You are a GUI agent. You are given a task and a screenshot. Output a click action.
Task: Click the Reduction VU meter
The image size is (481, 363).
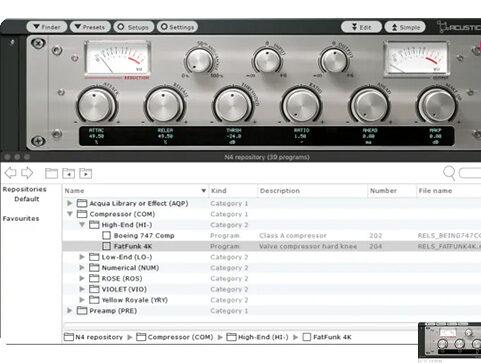(x=117, y=58)
